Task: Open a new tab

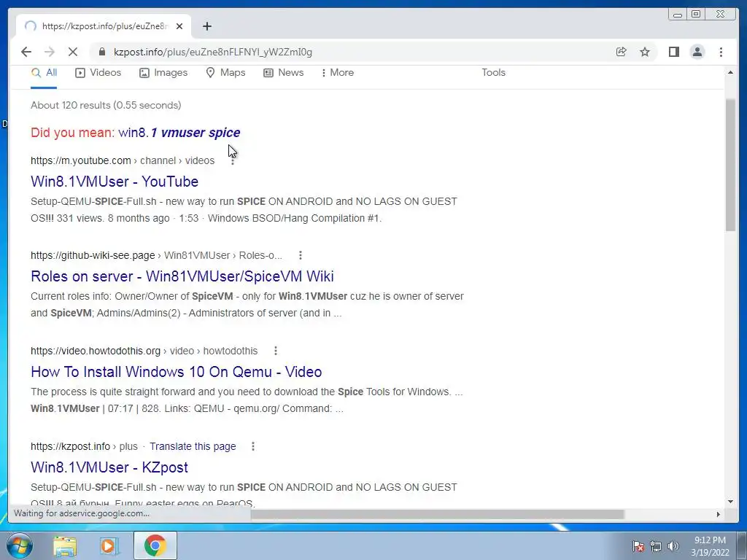Action: (206, 26)
